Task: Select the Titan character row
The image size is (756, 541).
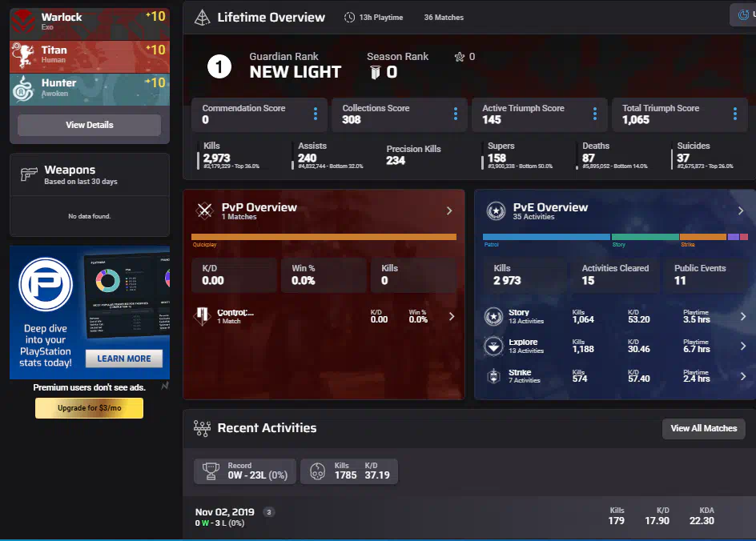Action: [x=90, y=55]
